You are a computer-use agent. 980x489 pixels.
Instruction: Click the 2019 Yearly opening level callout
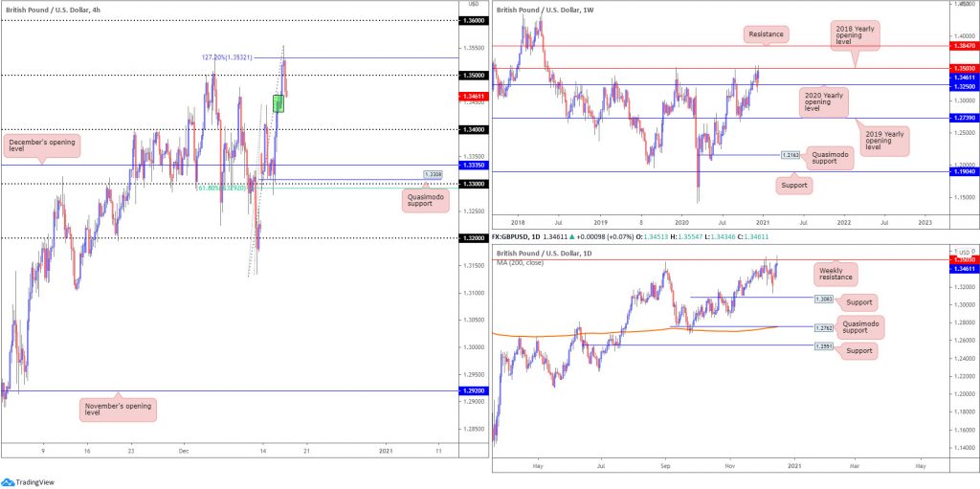pos(885,142)
